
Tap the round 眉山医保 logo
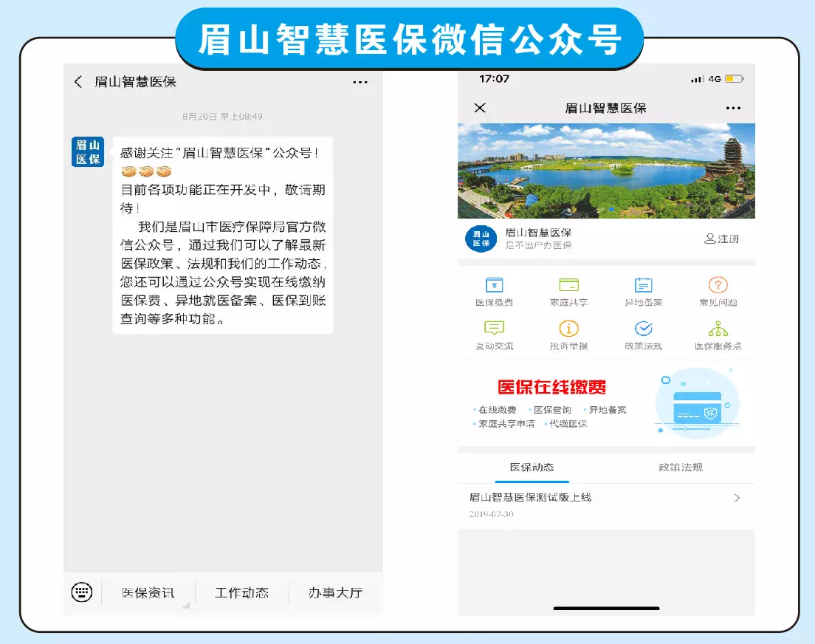point(481,239)
